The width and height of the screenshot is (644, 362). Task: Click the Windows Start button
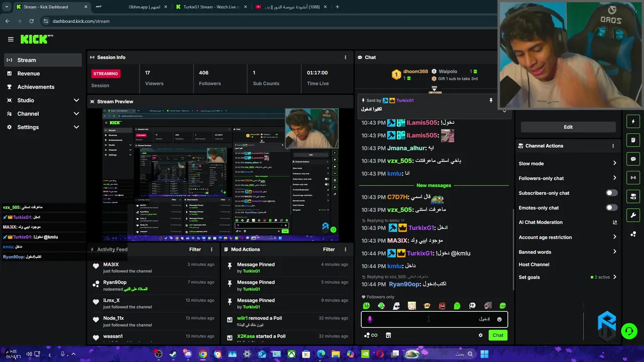484,354
